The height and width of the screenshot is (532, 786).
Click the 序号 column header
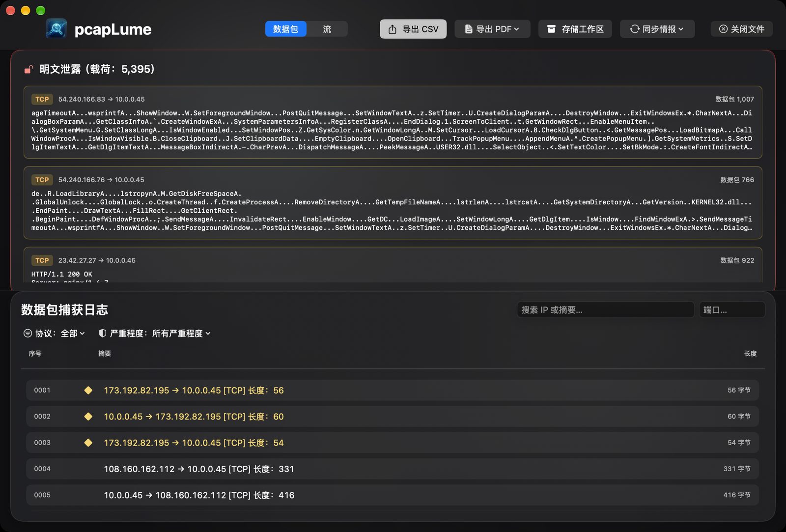(x=35, y=354)
